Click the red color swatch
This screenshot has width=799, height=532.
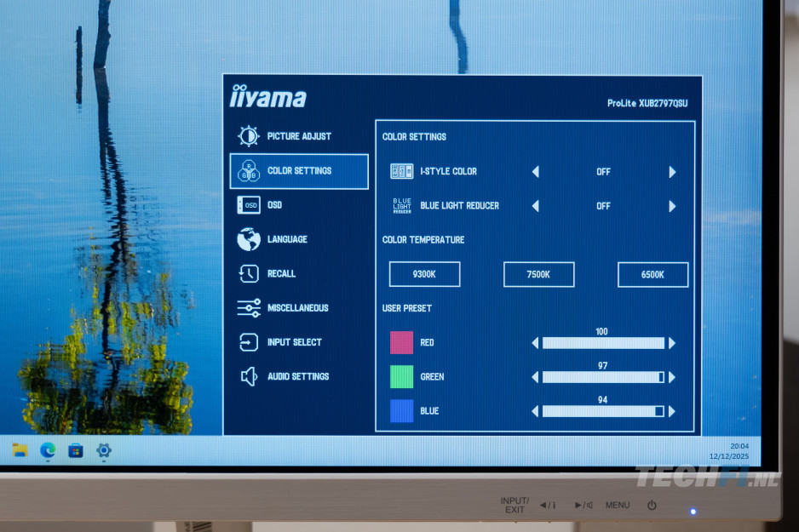pyautogui.click(x=401, y=342)
